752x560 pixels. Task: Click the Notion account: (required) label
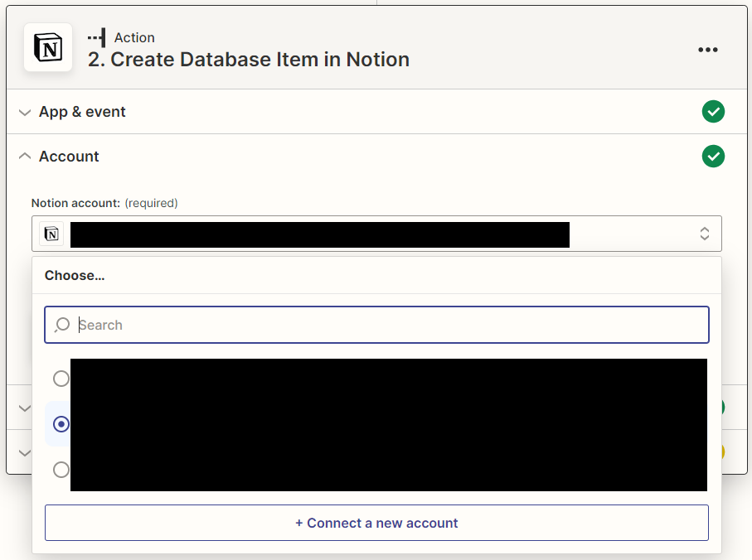tap(104, 203)
